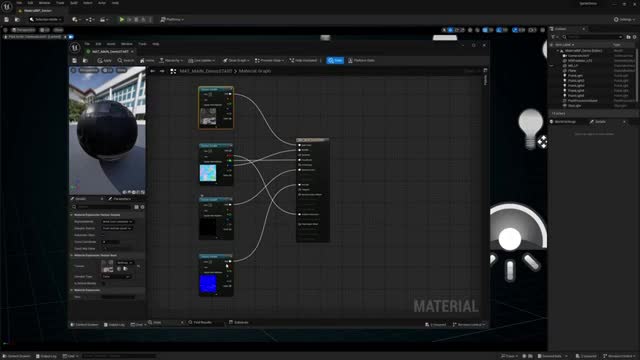
Task: Apply the material changes
Action: pyautogui.click(x=104, y=60)
